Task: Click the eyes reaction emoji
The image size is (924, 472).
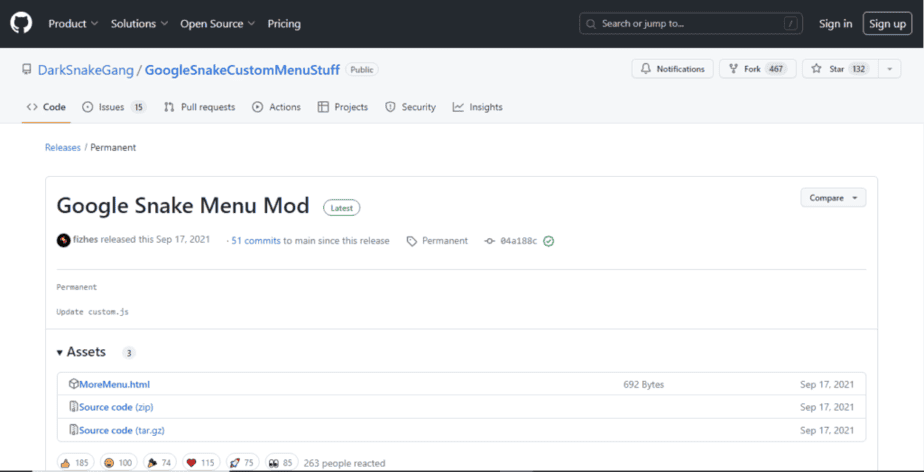Action: click(x=273, y=463)
